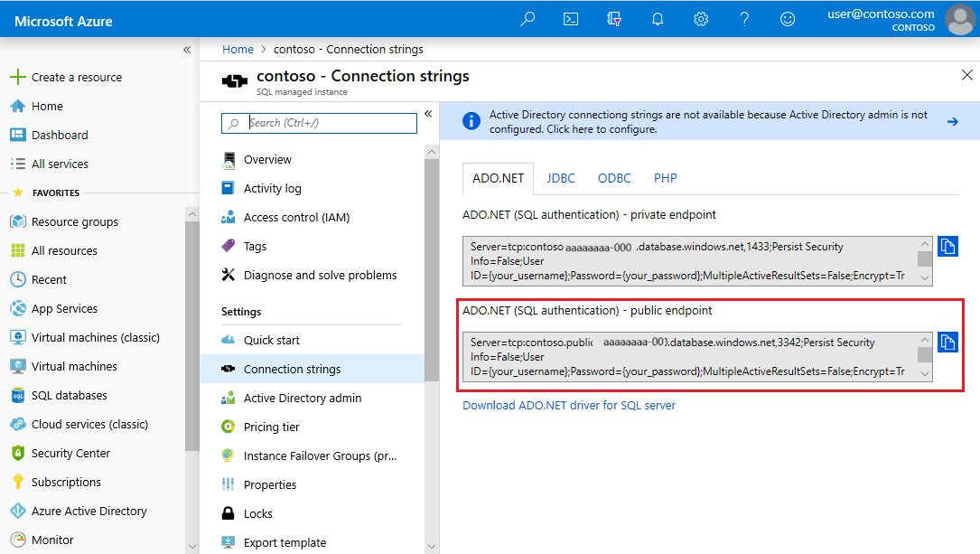Screen dimensions: 980x554
Task: Click Create a resource
Action: point(76,77)
